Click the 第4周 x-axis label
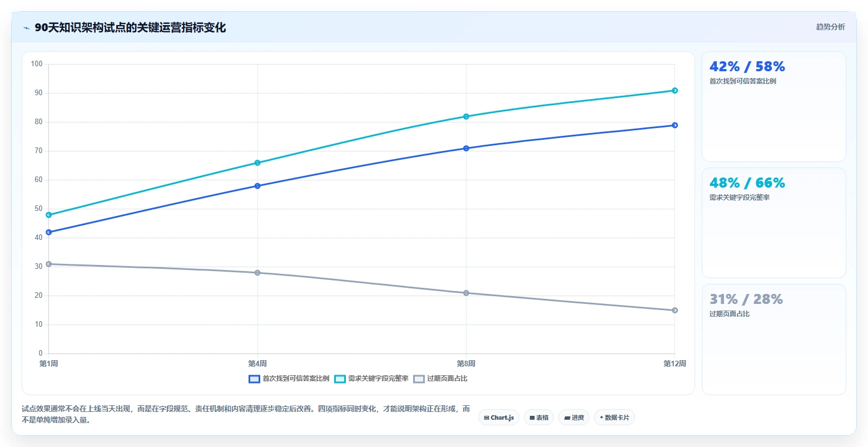Screen dimensions: 868x447 click(257, 364)
